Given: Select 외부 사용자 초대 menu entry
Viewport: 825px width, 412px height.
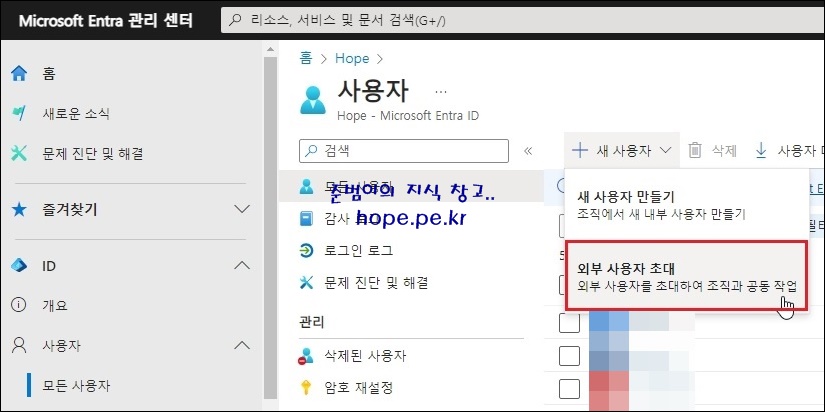Looking at the screenshot, I should pos(686,276).
